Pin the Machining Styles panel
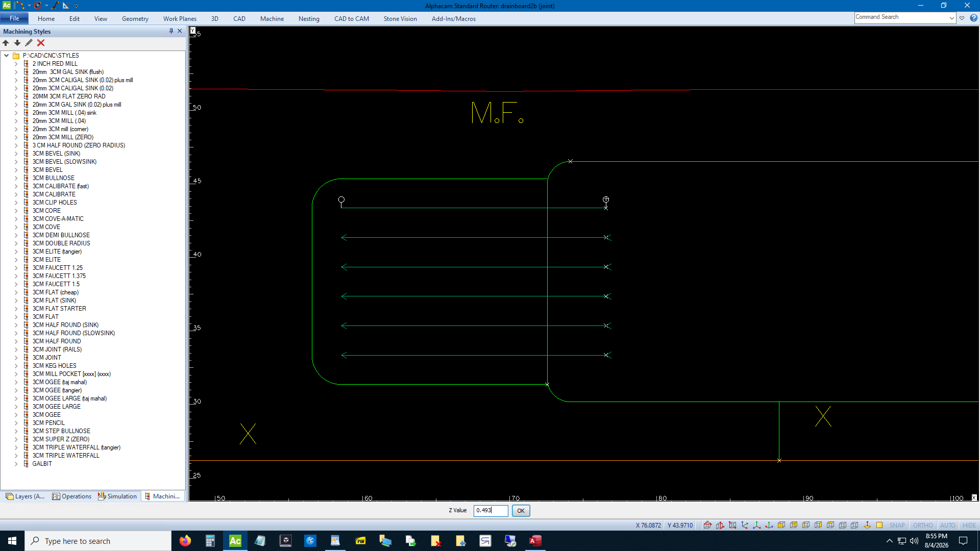The image size is (980, 551). tap(171, 31)
